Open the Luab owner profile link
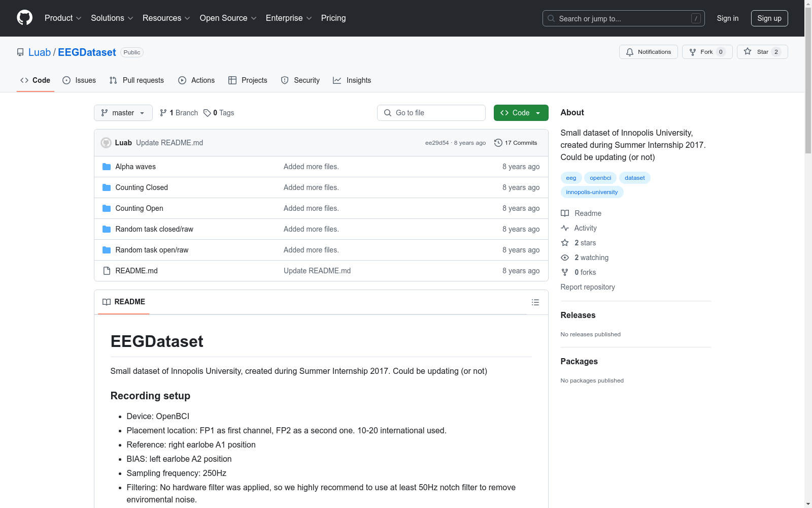Image resolution: width=812 pixels, height=508 pixels. (40, 52)
